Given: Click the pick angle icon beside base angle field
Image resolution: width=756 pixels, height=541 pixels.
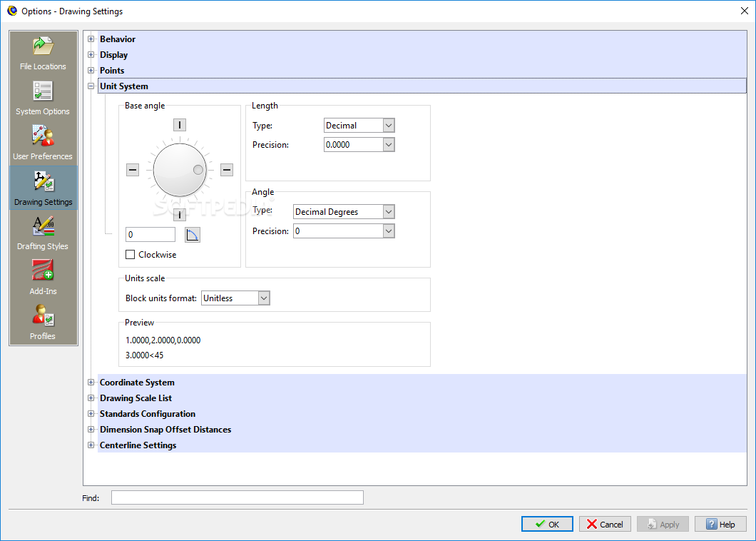Looking at the screenshot, I should 193,235.
